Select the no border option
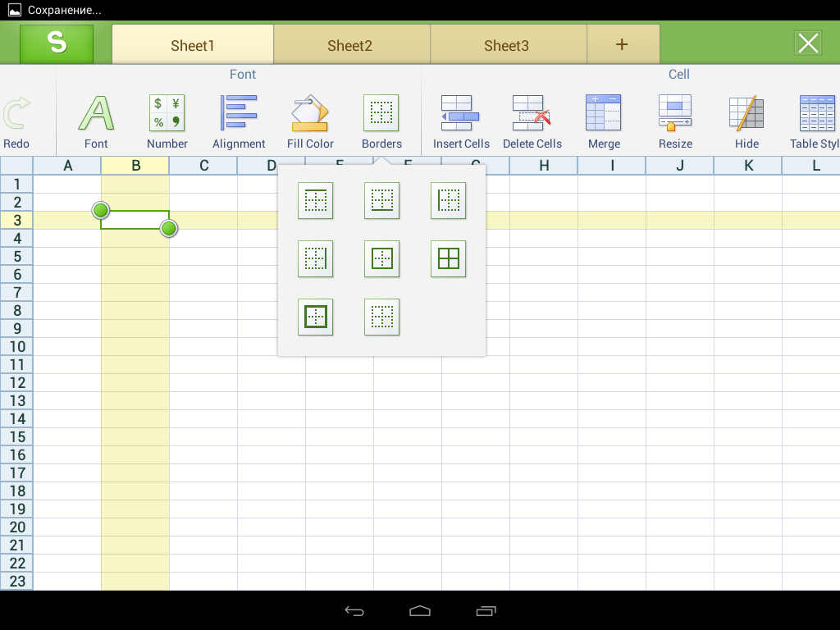The width and height of the screenshot is (840, 630). point(381,317)
